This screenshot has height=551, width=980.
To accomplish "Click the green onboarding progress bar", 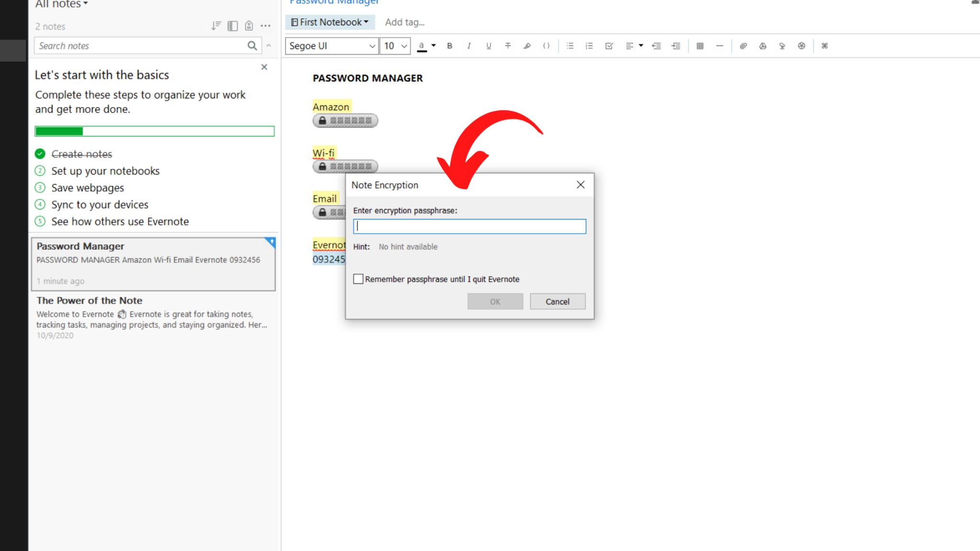I will (x=155, y=131).
